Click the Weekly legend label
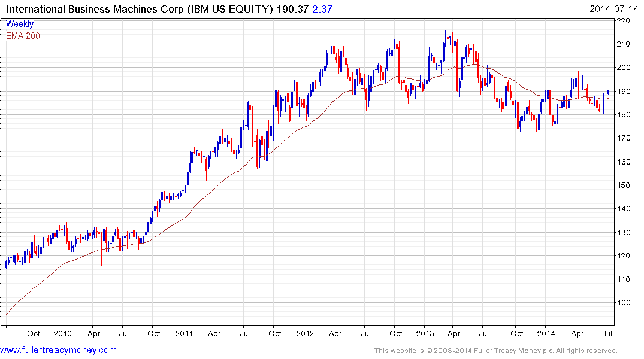Viewport: 644px width, 359px height. click(20, 24)
